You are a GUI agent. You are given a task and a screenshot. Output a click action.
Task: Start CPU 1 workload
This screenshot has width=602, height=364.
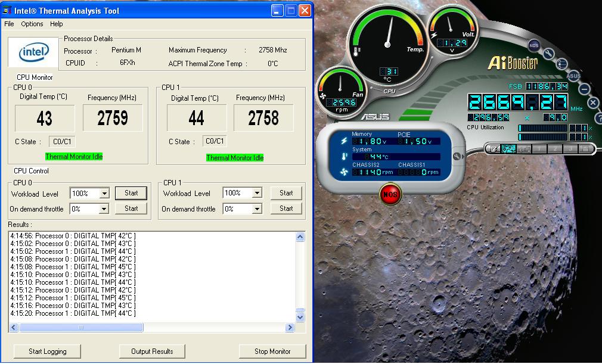coord(286,193)
